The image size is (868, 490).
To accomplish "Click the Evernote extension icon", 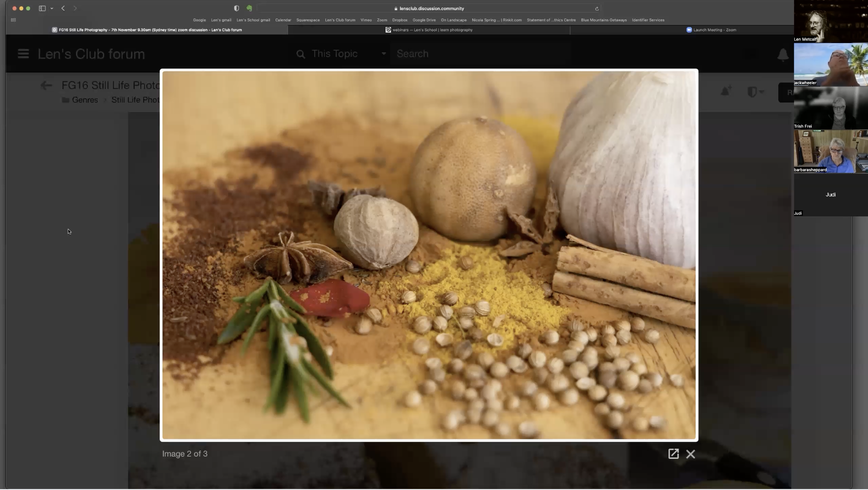I will point(250,8).
